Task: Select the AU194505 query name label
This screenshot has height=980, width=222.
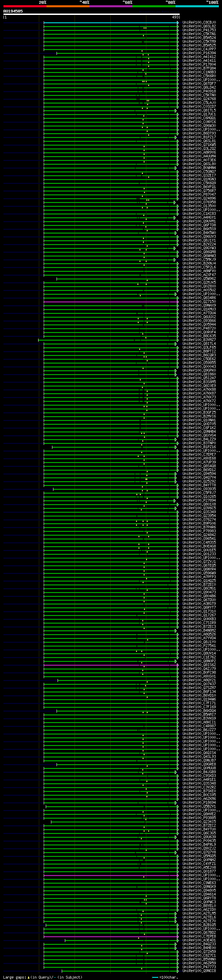Action: (x=13, y=11)
